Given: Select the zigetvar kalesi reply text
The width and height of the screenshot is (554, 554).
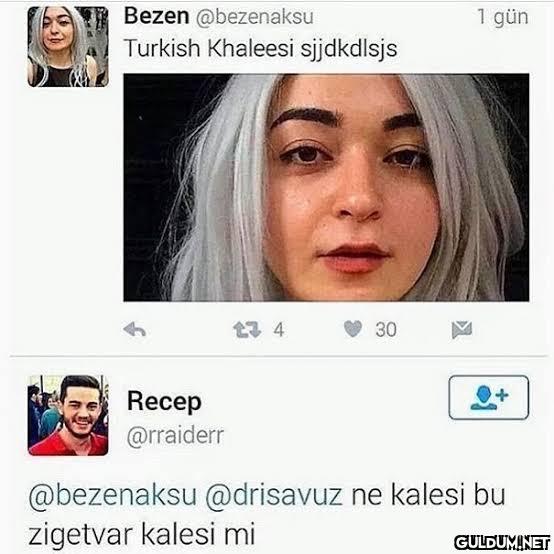Looking at the screenshot, I should coord(267,514).
